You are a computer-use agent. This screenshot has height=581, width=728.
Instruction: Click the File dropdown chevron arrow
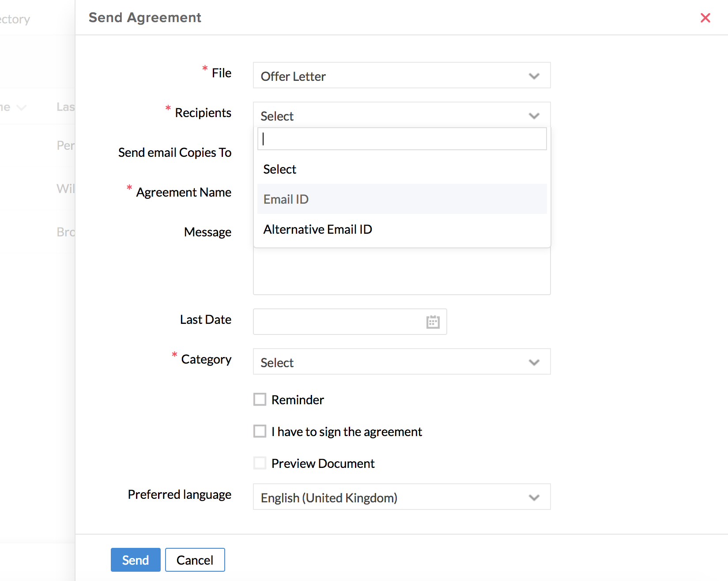point(534,76)
